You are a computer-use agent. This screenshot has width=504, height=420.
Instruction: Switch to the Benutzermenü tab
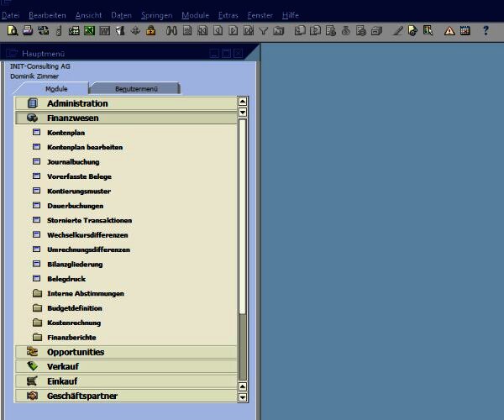[134, 88]
